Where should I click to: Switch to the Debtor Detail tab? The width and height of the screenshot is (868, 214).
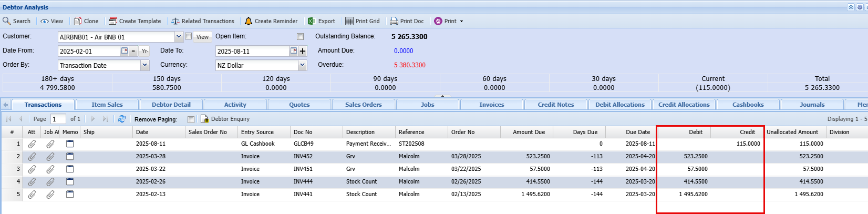click(x=171, y=105)
